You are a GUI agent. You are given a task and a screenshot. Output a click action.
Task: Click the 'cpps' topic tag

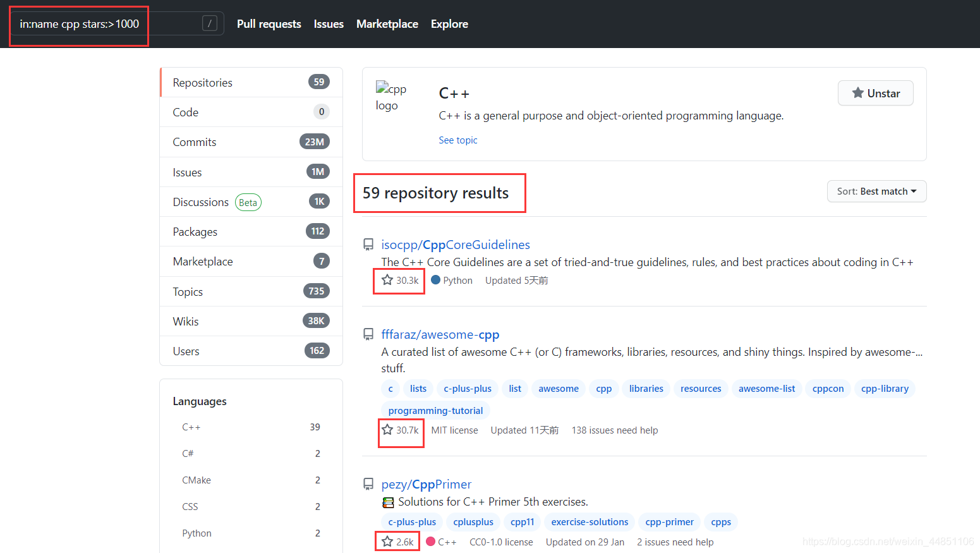pyautogui.click(x=721, y=522)
